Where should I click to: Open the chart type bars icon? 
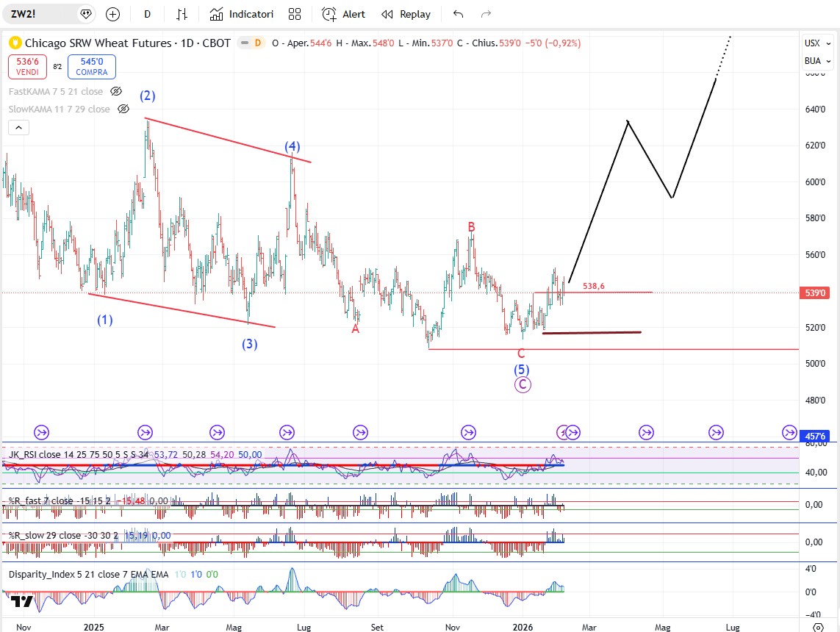pyautogui.click(x=182, y=14)
